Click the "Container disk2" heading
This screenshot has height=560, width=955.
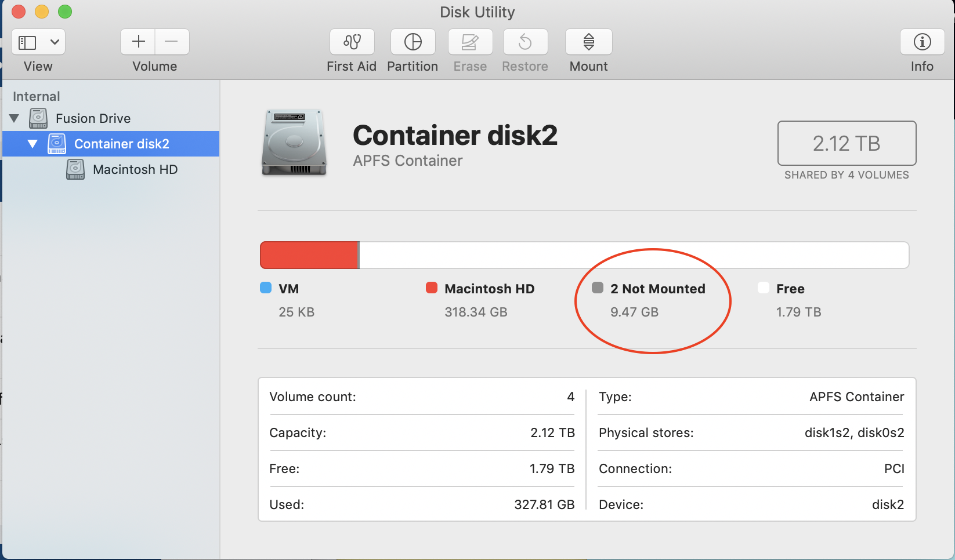tap(455, 136)
